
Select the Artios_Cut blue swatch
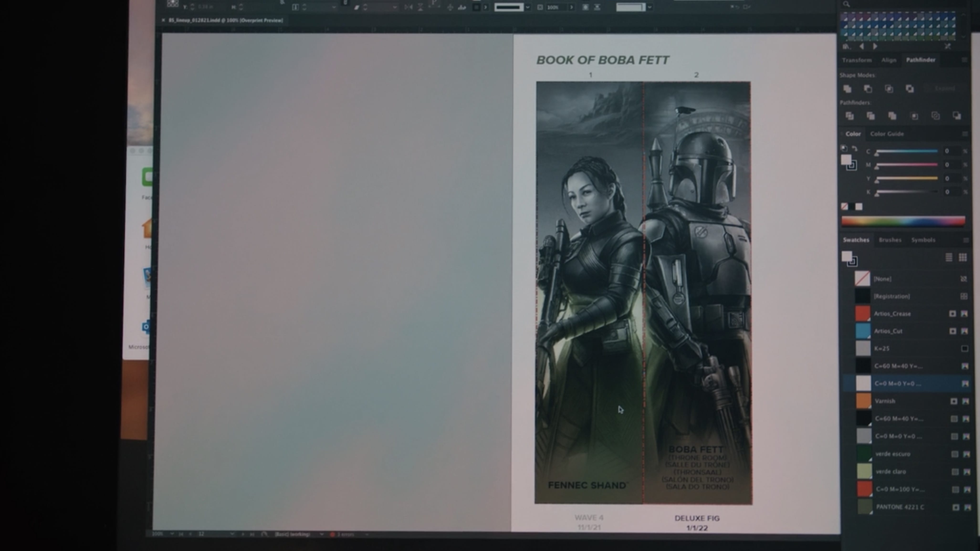click(863, 331)
